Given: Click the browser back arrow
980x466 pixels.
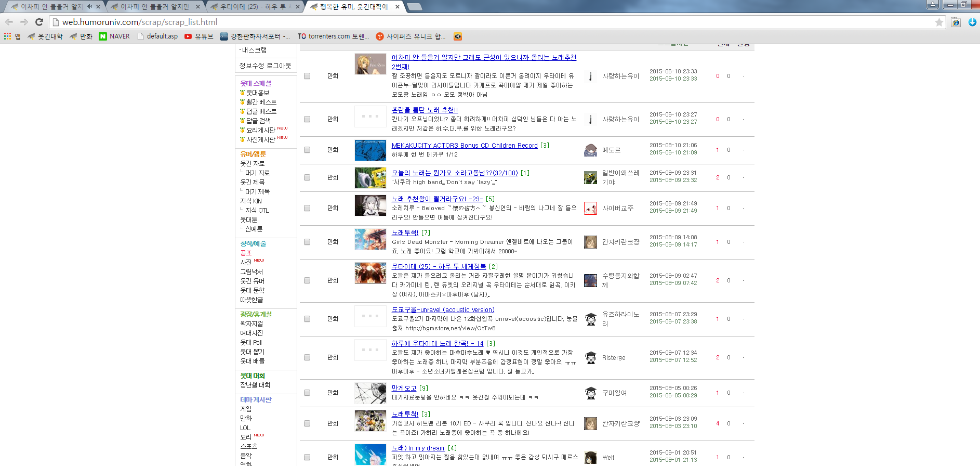Looking at the screenshot, I should 9,22.
